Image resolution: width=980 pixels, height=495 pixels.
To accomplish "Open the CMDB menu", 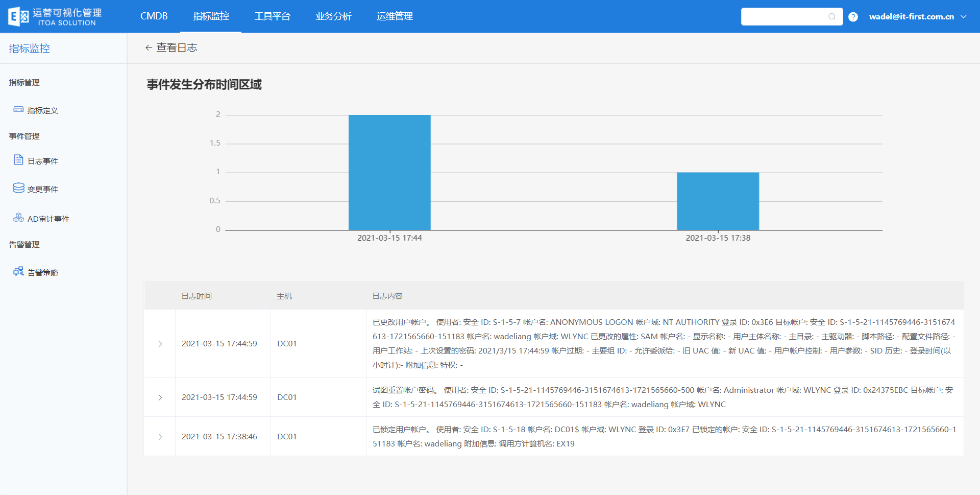I will click(x=154, y=16).
